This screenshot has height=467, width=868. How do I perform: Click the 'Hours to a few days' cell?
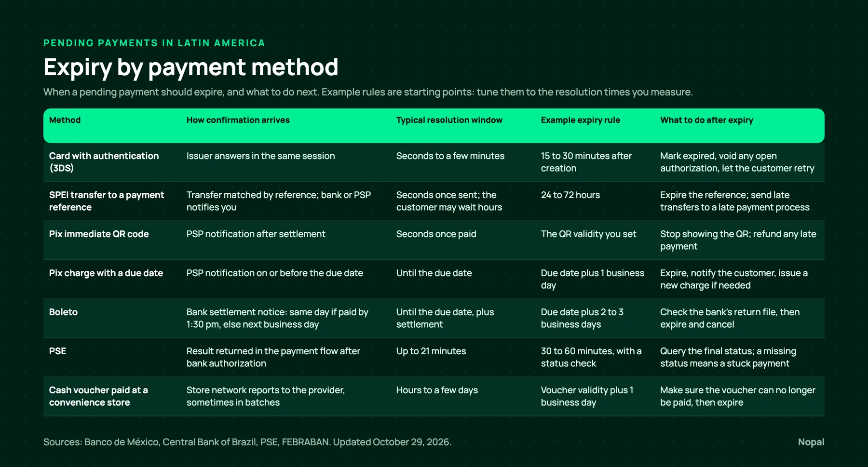pos(437,390)
